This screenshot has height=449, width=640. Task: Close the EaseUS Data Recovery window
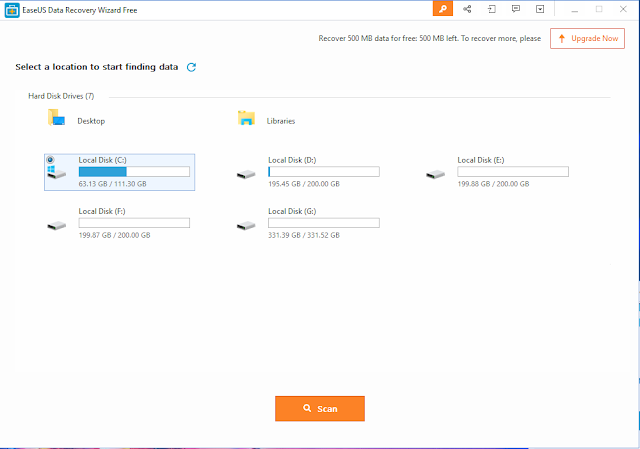[x=623, y=9]
